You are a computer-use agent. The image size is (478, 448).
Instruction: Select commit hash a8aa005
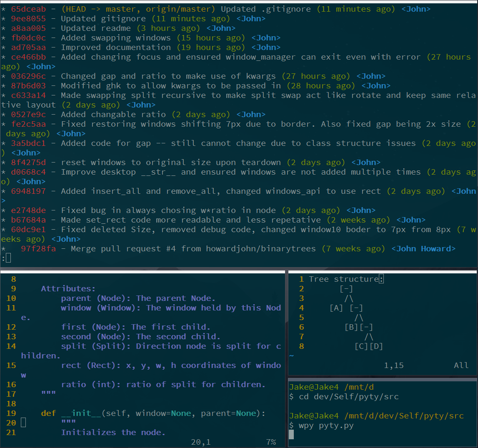click(28, 28)
